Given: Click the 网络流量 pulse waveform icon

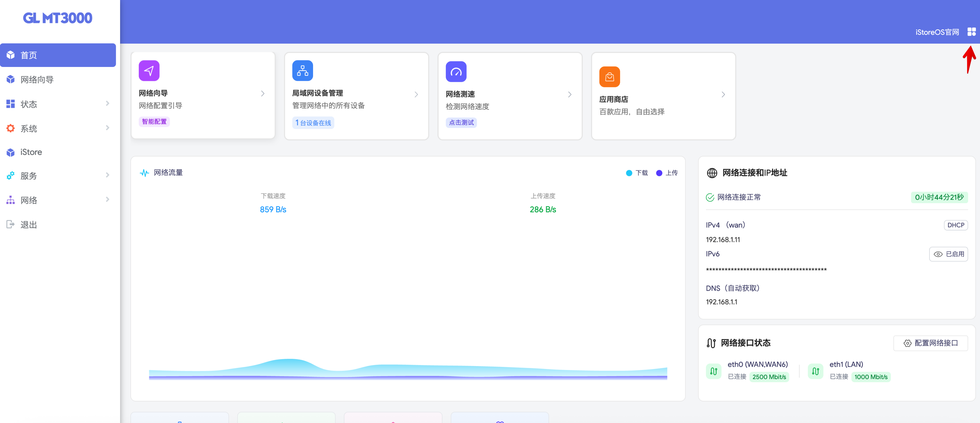Looking at the screenshot, I should [144, 173].
